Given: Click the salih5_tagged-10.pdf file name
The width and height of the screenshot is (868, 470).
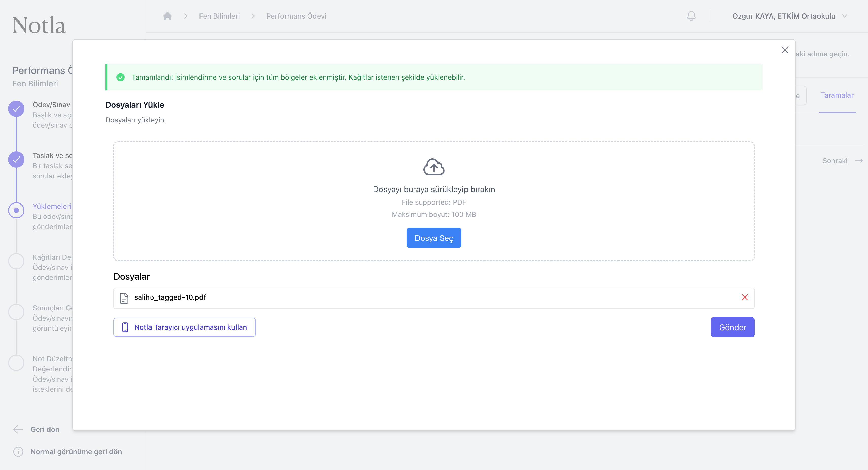Looking at the screenshot, I should coord(170,297).
